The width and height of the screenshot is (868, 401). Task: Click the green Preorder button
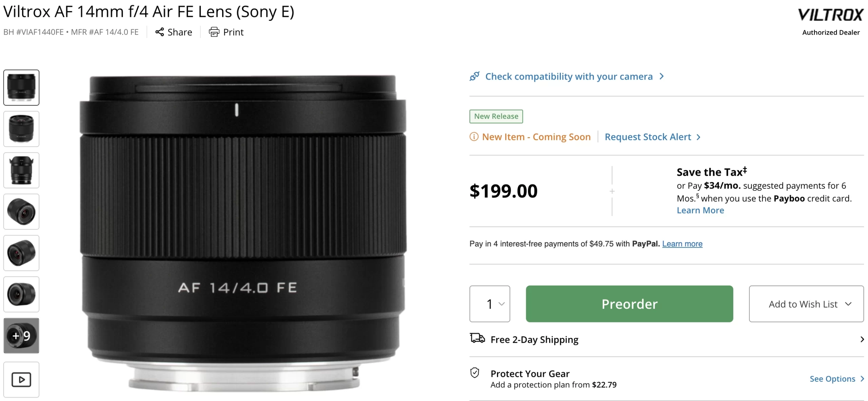click(629, 304)
